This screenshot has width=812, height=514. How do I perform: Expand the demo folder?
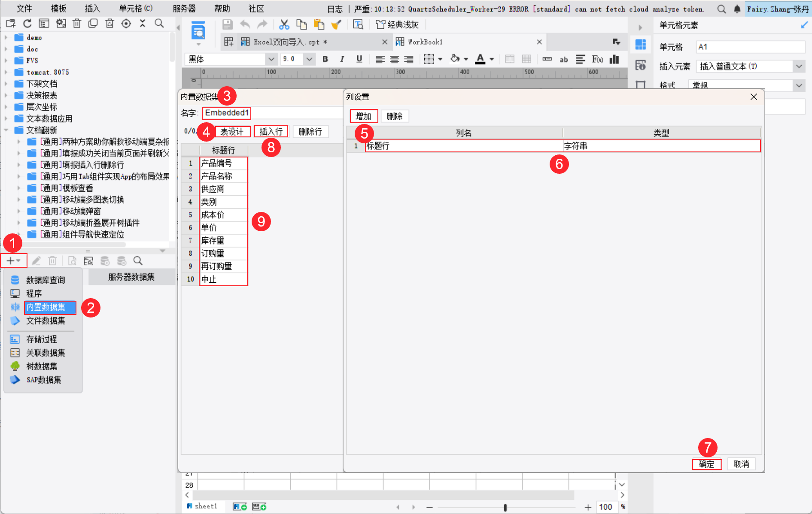[x=6, y=37]
